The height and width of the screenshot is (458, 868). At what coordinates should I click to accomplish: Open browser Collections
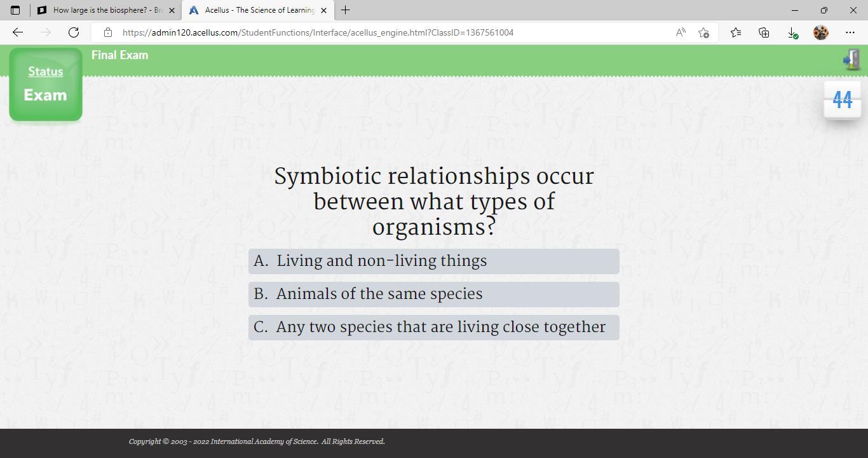tap(764, 32)
